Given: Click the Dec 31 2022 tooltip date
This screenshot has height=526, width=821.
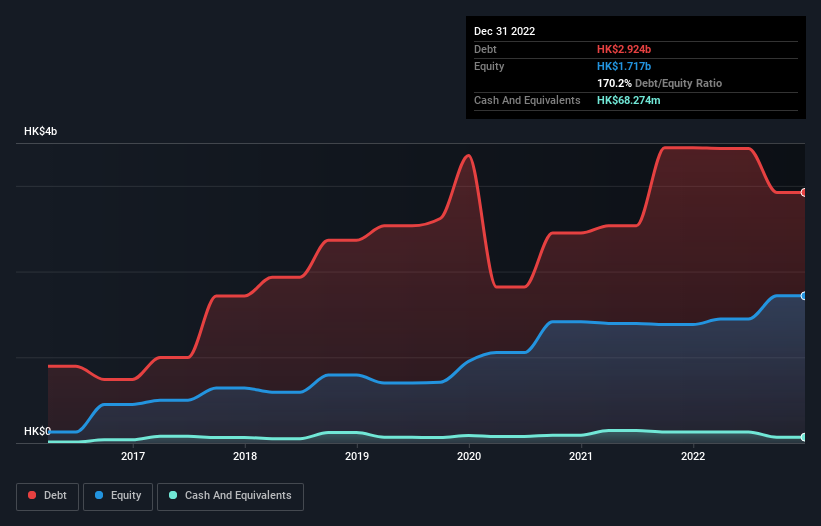Looking at the screenshot, I should point(505,31).
